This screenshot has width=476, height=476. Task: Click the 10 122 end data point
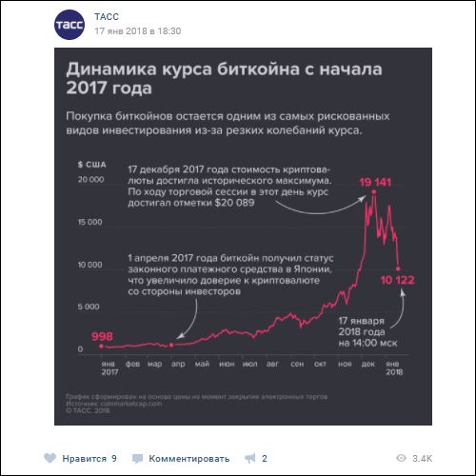click(398, 268)
